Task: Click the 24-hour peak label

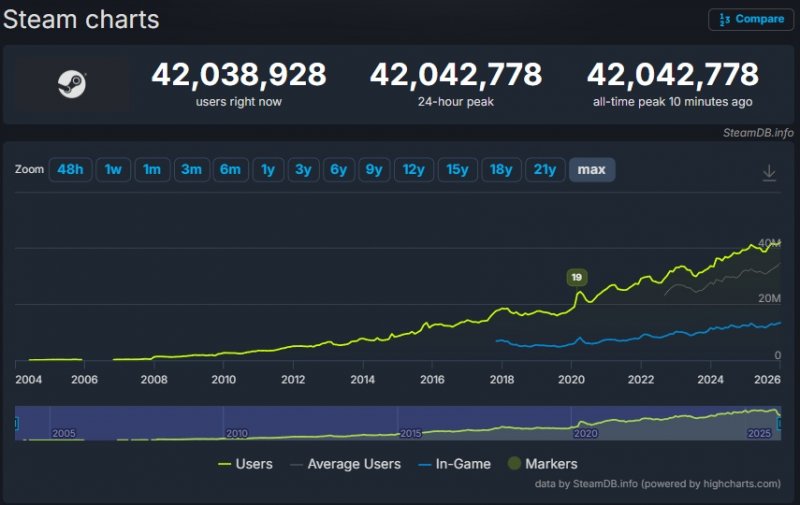Action: coord(456,102)
